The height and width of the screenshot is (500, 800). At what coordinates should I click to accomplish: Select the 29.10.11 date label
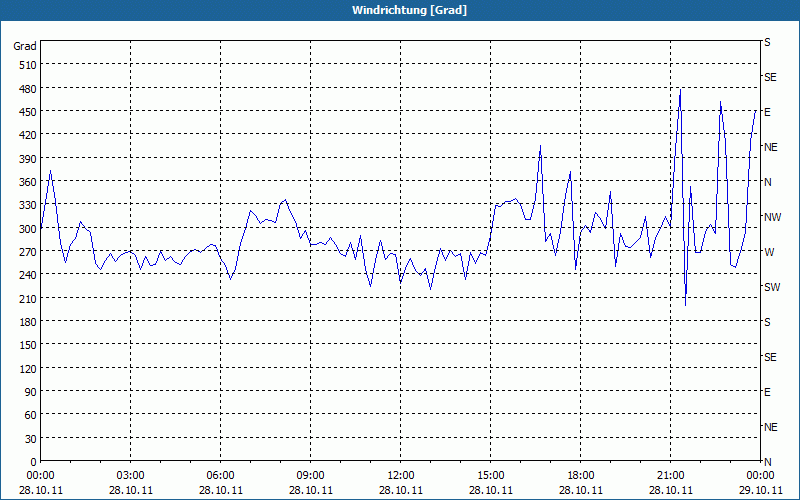click(761, 490)
